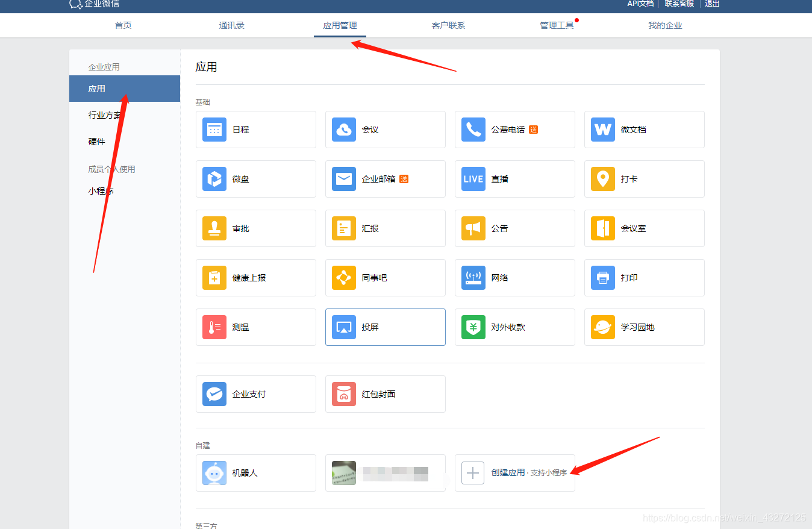Click the 直播 LIVE icon
812x529 pixels.
(x=473, y=179)
